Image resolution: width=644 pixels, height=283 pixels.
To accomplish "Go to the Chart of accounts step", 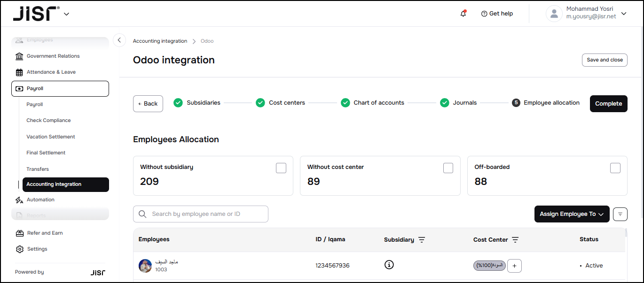I will pos(378,103).
